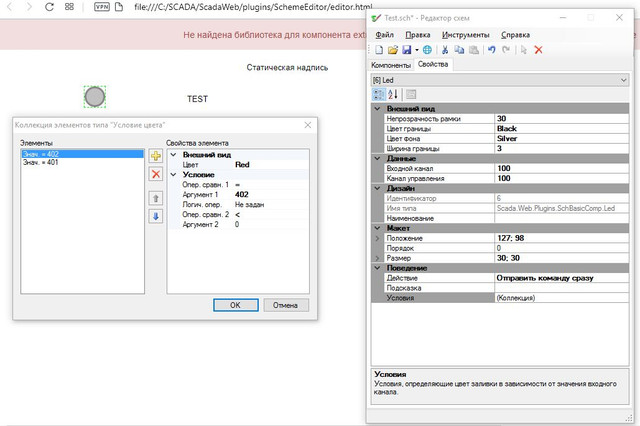Click the property pages icon

point(411,95)
